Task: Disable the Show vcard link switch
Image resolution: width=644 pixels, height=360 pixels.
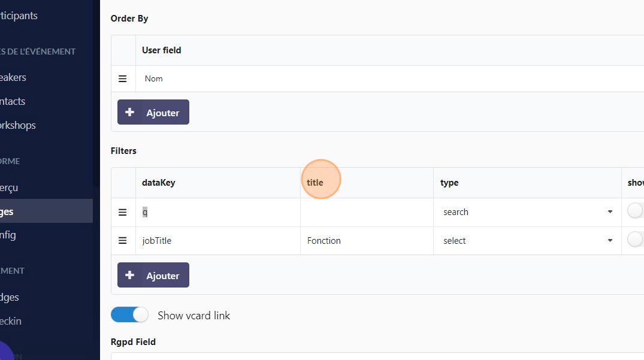Action: pyautogui.click(x=129, y=315)
